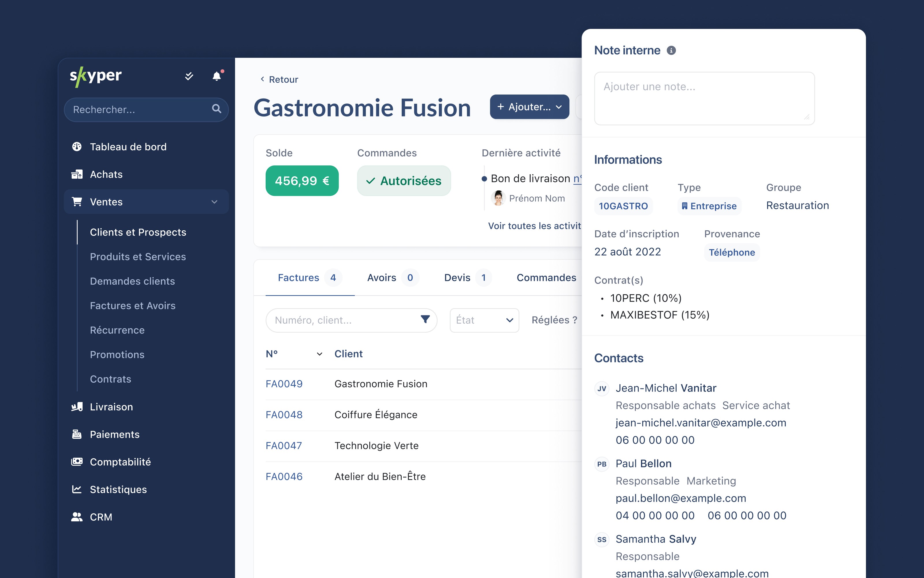Click the CRM people icon

coord(77,517)
